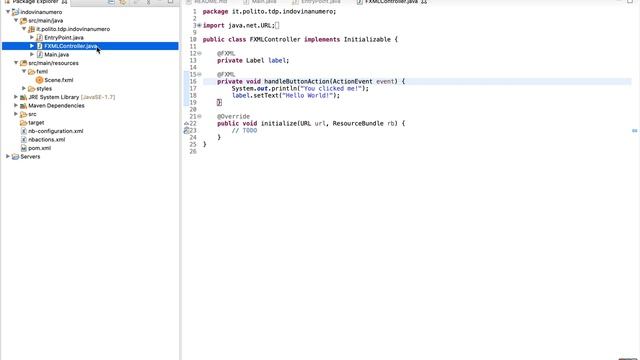Click the pom.xml Maven file icon
Image resolution: width=640 pixels, height=360 pixels.
24,148
